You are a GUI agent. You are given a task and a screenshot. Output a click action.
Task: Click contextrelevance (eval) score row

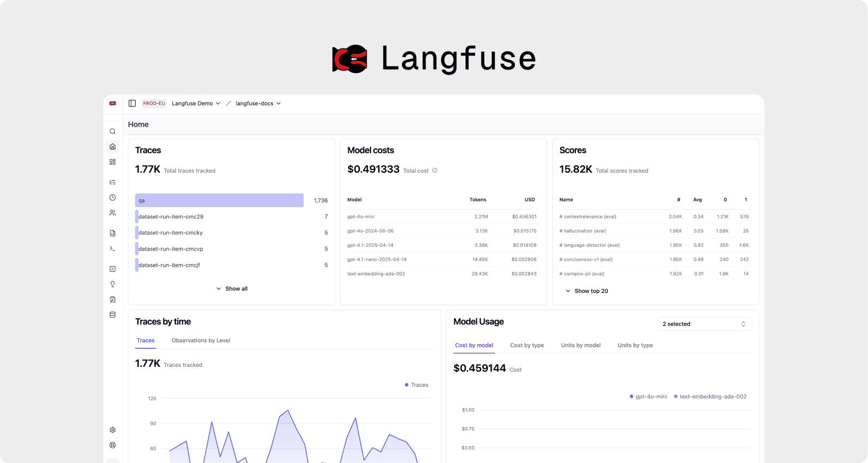click(x=656, y=217)
